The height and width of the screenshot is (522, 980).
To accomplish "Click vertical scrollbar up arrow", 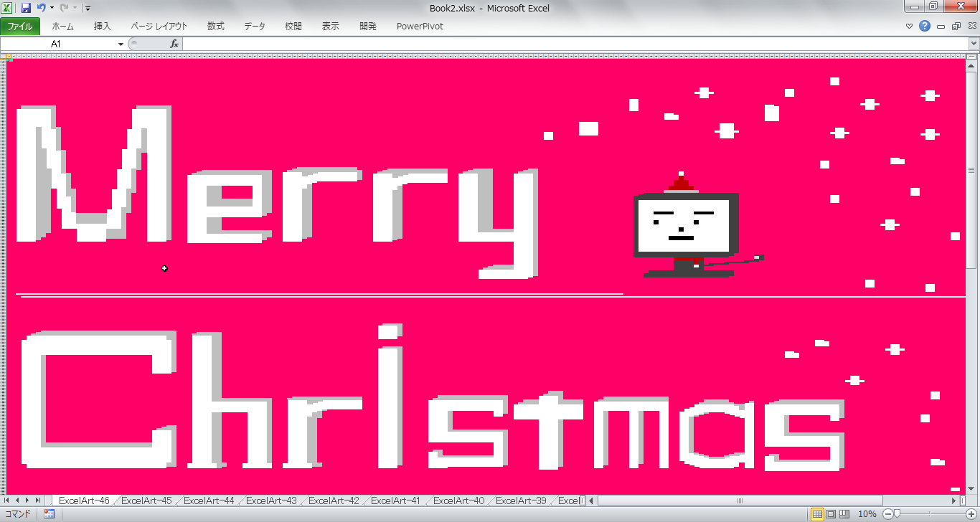I will pos(971,66).
